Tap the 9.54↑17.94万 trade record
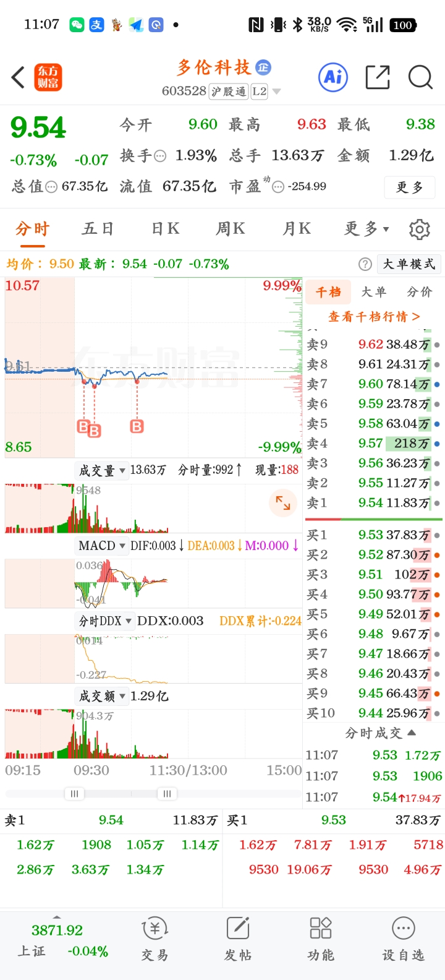Viewport: 445px width, 980px height. pyautogui.click(x=374, y=797)
